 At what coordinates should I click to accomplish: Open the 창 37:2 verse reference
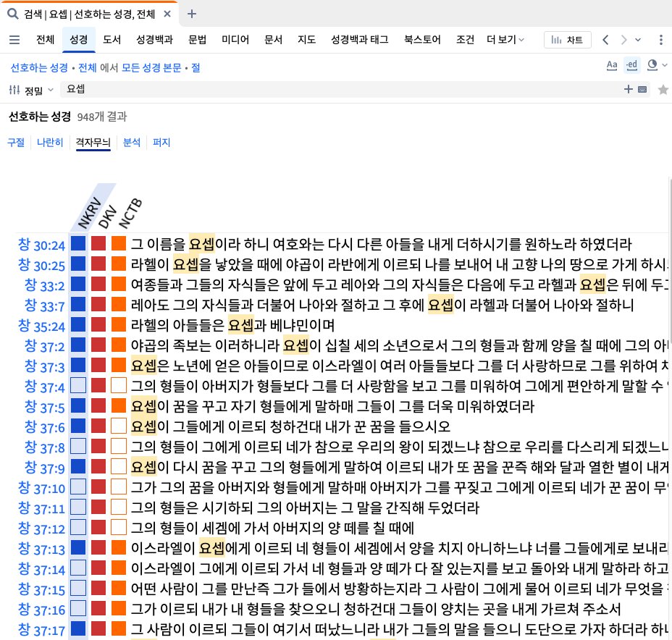[45, 346]
